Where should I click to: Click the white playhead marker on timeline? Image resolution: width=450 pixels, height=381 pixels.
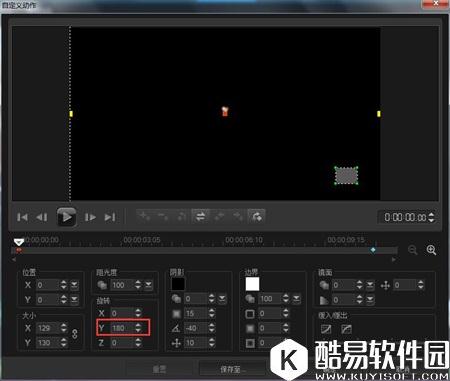19,242
